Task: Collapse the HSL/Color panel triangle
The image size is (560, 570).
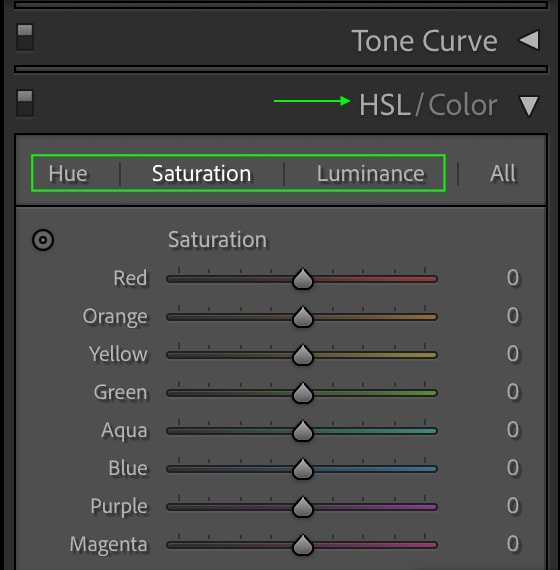Action: (x=529, y=106)
